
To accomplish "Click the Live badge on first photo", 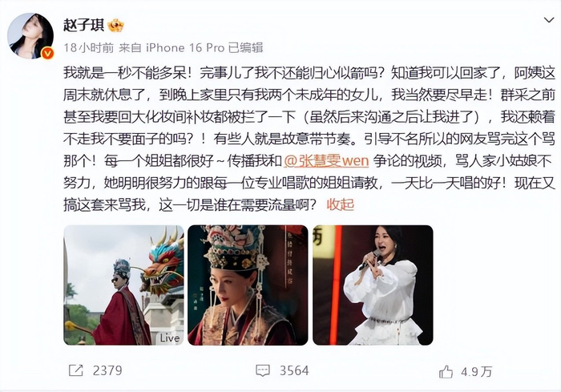I will pyautogui.click(x=170, y=337).
